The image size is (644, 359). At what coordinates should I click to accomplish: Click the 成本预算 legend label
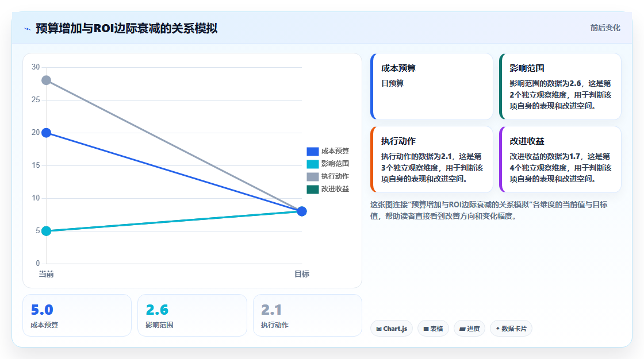click(x=335, y=152)
